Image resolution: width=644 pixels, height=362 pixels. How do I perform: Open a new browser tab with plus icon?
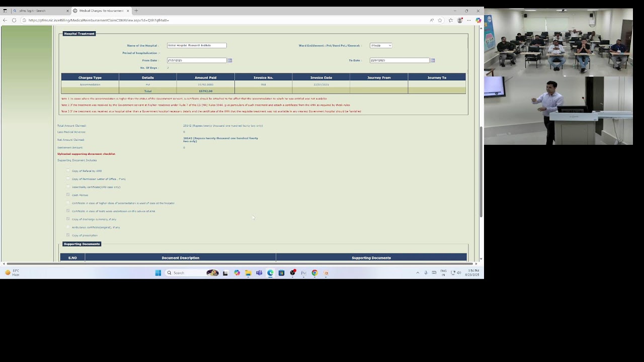[x=136, y=11]
